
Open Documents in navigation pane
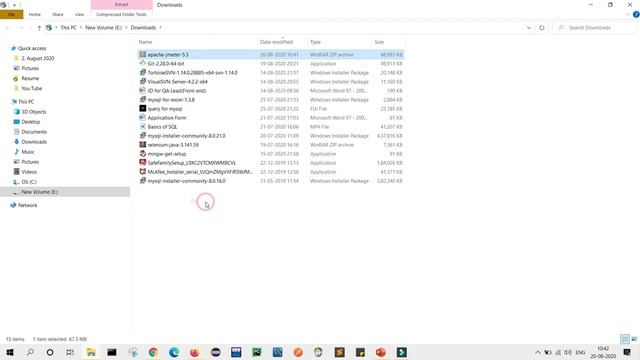tap(34, 132)
